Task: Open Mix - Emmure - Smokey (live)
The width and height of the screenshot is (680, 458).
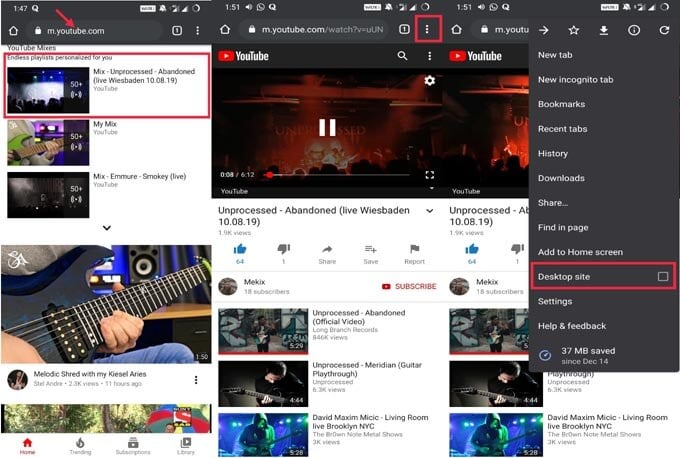Action: [x=107, y=195]
